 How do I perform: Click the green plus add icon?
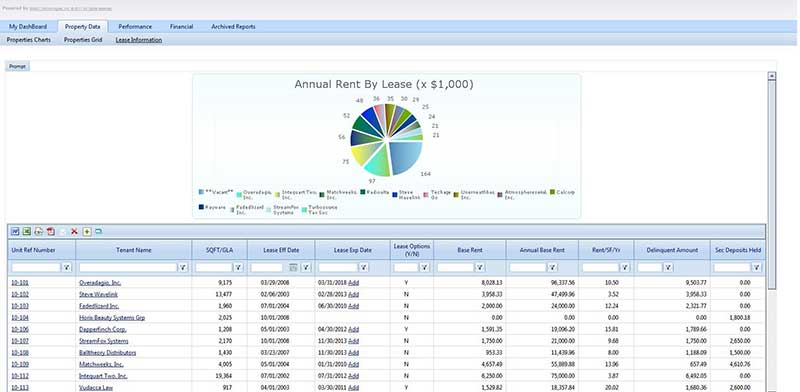coord(87,232)
